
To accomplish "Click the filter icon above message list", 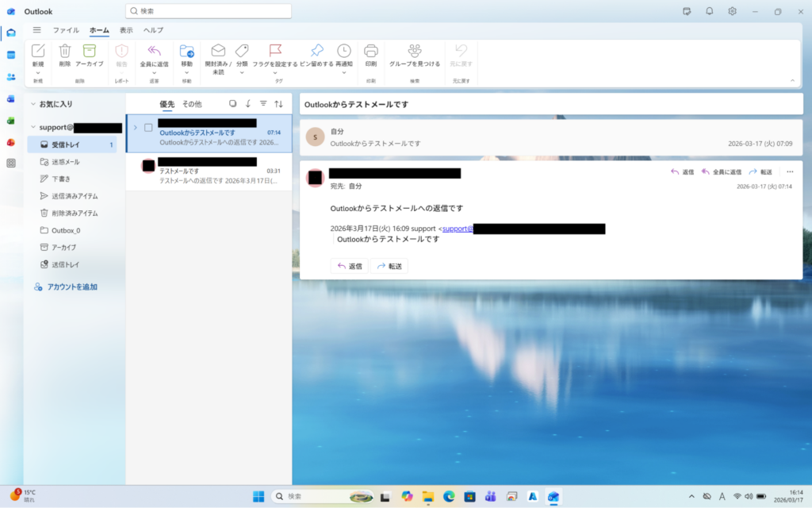I will pos(263,104).
